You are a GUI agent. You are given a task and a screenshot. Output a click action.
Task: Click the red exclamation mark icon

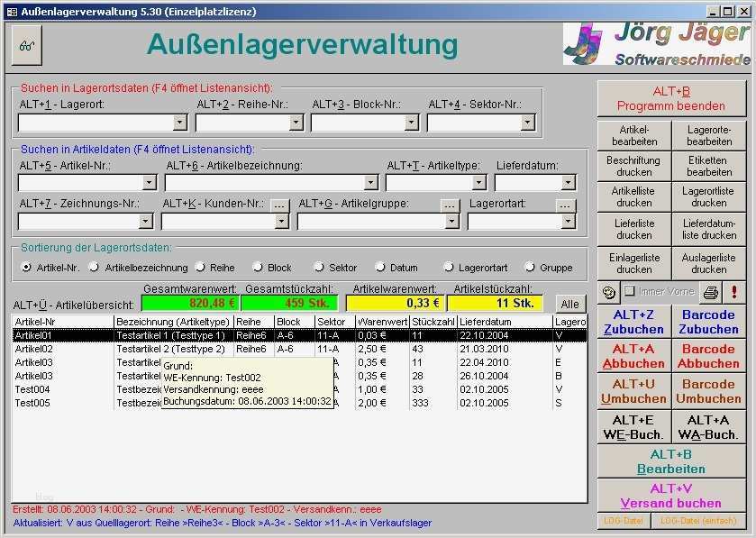click(735, 292)
